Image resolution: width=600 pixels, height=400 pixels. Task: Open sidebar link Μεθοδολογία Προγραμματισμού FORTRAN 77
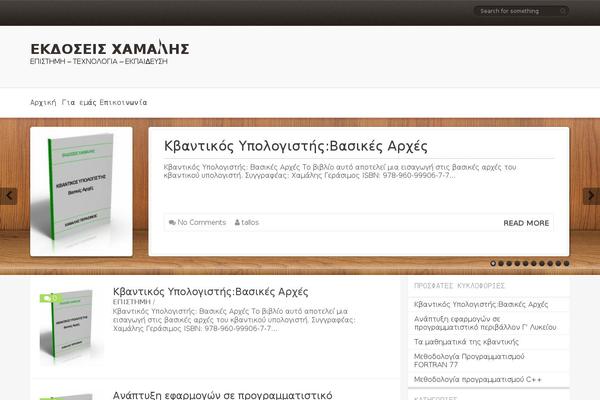coord(469,361)
